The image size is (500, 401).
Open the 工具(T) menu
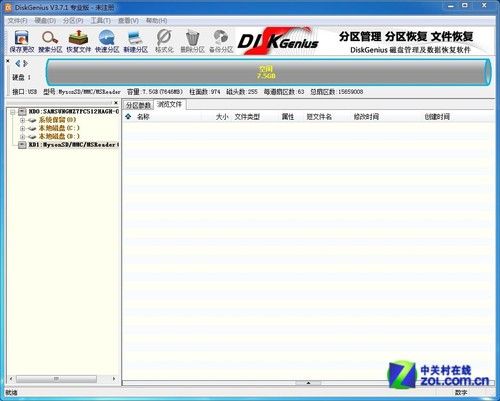point(100,21)
